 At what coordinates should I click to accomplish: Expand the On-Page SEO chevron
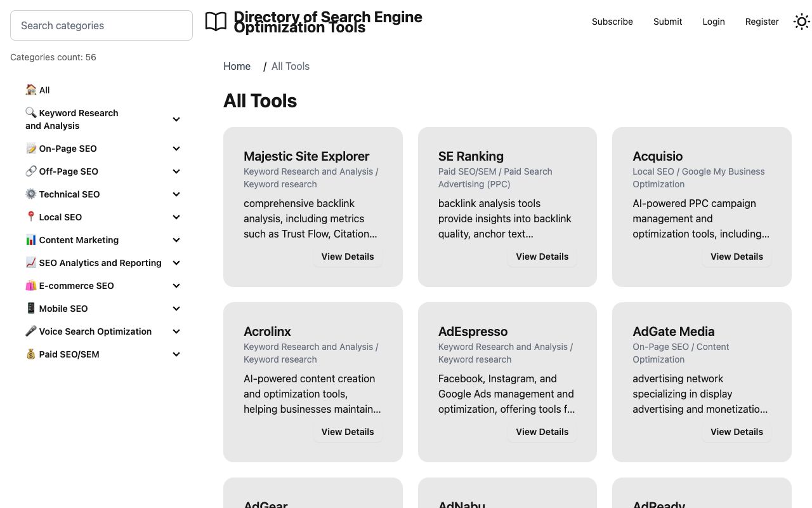point(176,149)
